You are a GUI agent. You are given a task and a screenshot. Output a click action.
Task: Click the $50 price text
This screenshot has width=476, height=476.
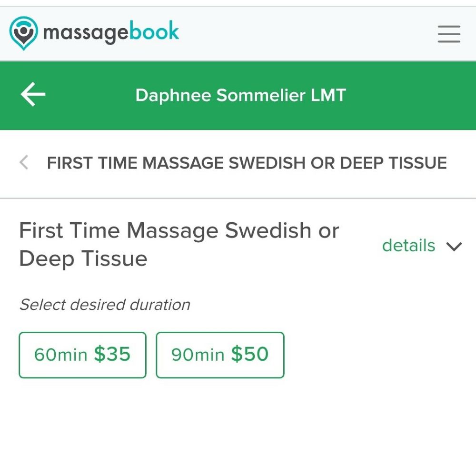250,354
